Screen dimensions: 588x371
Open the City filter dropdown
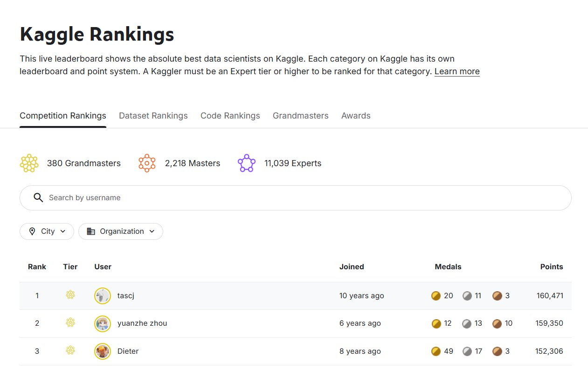[x=47, y=231]
